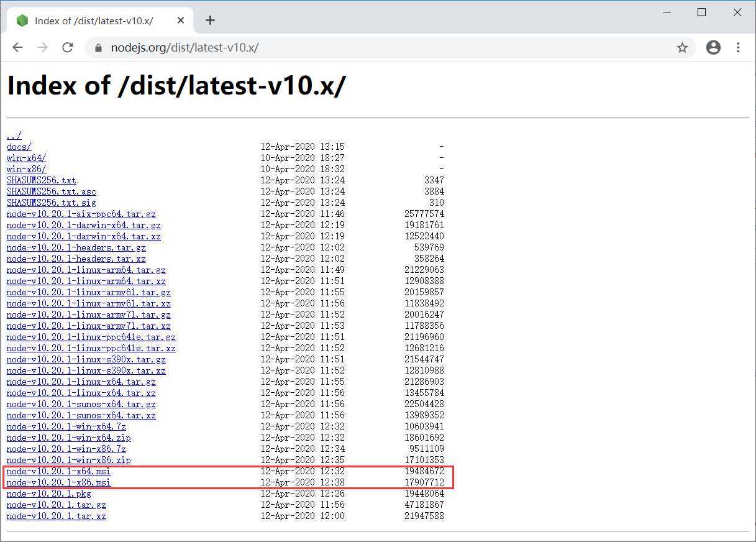The image size is (756, 542).
Task: Download node-v10.20.1.tar.gz source
Action: click(x=57, y=505)
